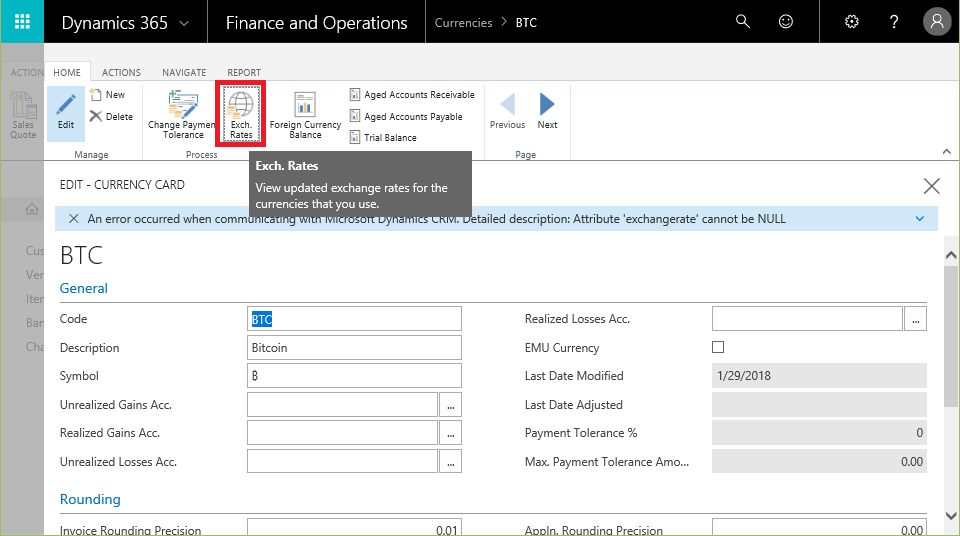Open the app launcher waffle icon
960x536 pixels.
pos(22,22)
